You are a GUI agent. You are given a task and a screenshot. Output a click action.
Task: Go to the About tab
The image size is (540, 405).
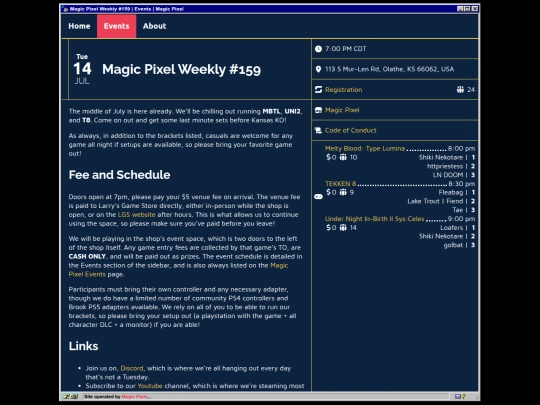pos(154,26)
